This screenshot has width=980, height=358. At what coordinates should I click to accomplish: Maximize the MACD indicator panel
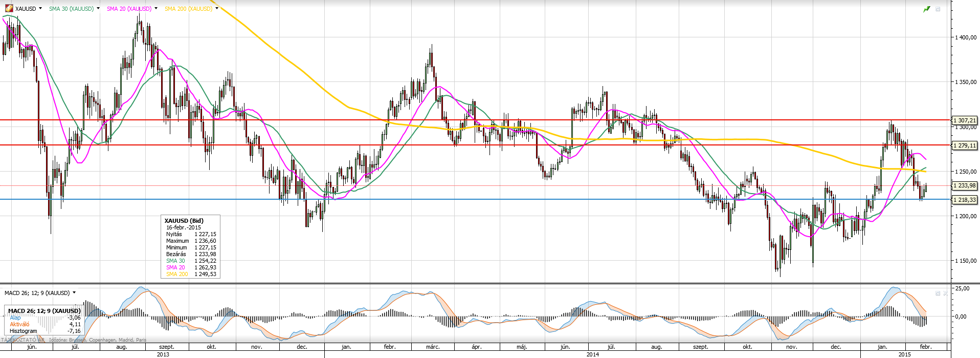[938, 293]
